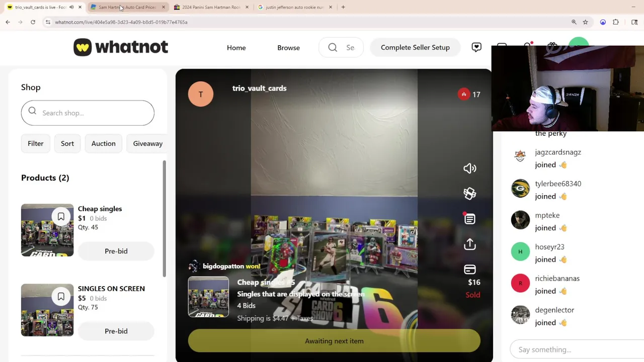644x362 pixels.
Task: Open the shop Filter options
Action: tap(36, 143)
